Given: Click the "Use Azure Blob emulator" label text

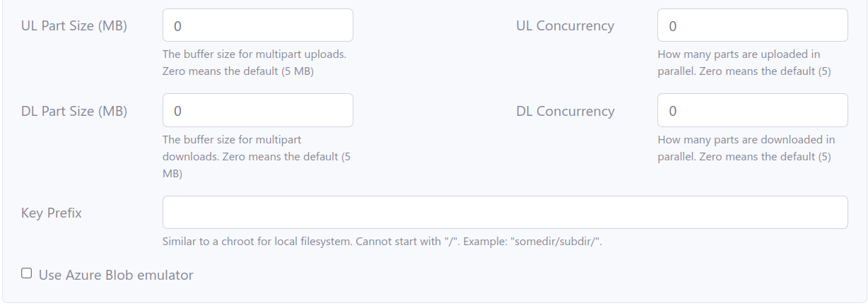Looking at the screenshot, I should pos(116,276).
